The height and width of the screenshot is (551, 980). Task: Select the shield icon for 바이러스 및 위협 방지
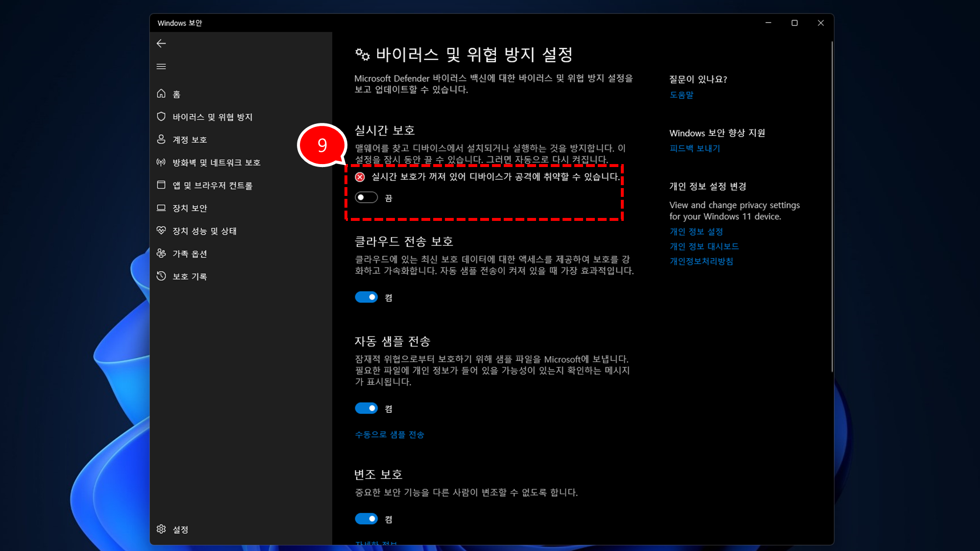[161, 117]
